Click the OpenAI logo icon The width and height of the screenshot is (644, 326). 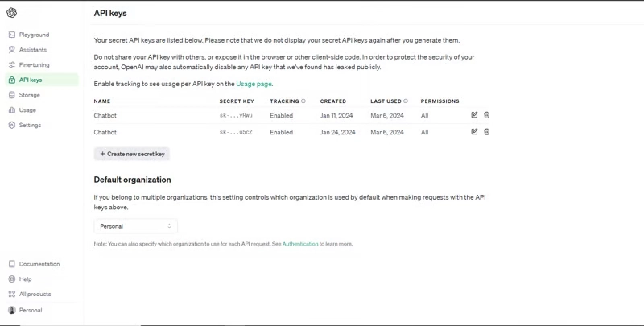click(x=11, y=13)
